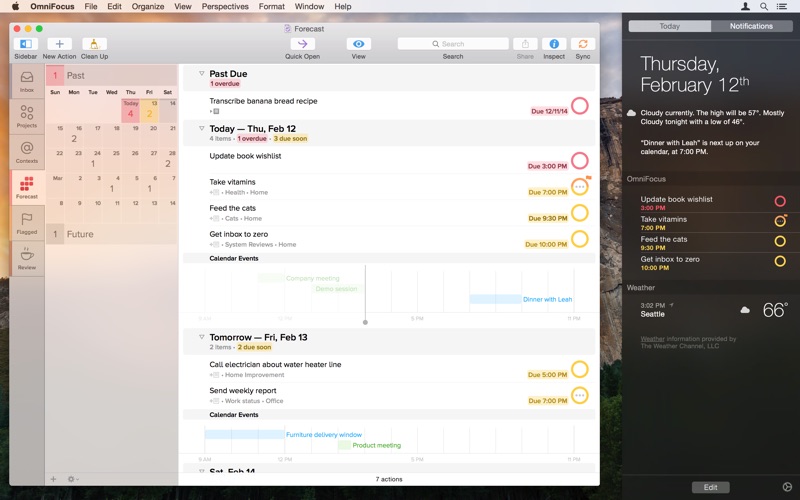Image resolution: width=800 pixels, height=500 pixels.
Task: Collapse the Past Due section
Action: point(202,73)
